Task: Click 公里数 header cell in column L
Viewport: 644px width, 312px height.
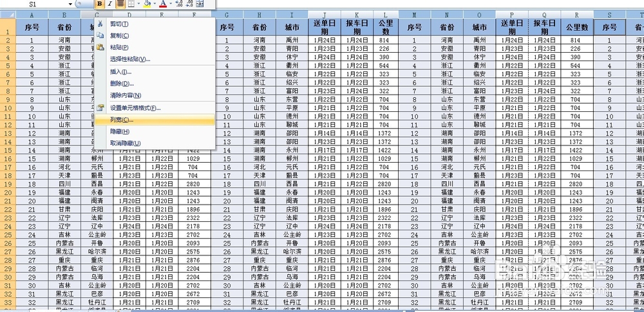Action: coord(385,28)
